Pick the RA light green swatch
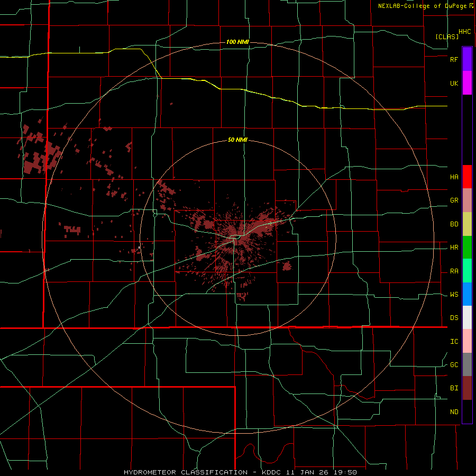Image resolution: width=476 pixels, height=476 pixels. click(x=467, y=271)
